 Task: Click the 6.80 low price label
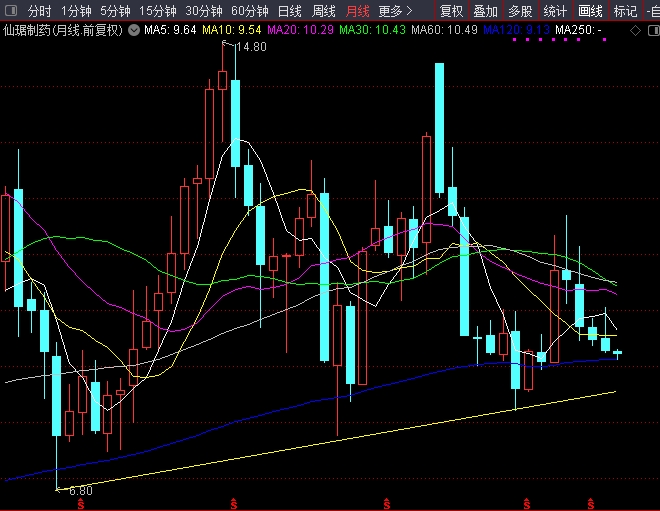click(80, 491)
